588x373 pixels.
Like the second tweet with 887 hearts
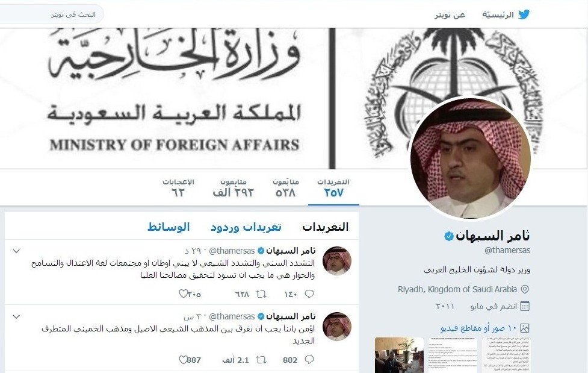pyautogui.click(x=183, y=360)
